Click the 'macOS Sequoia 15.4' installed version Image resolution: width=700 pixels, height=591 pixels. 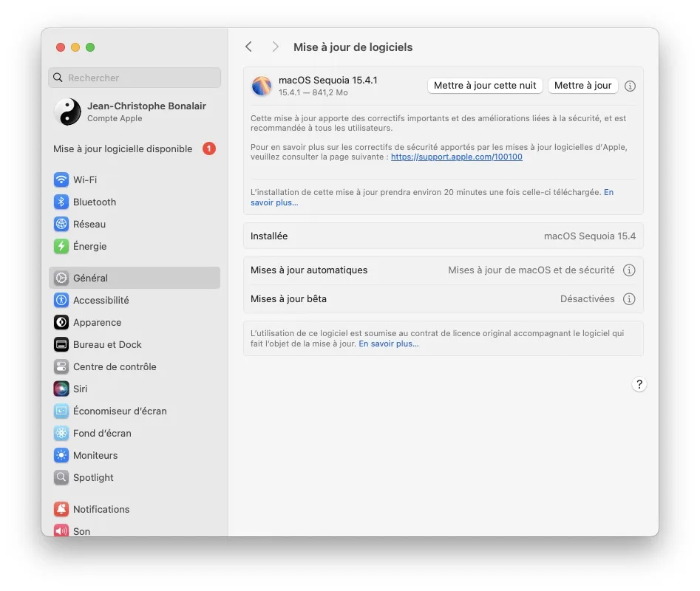pyautogui.click(x=589, y=236)
